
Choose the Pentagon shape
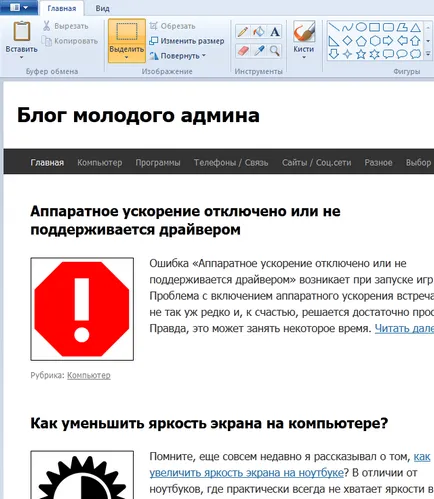[x=361, y=41]
